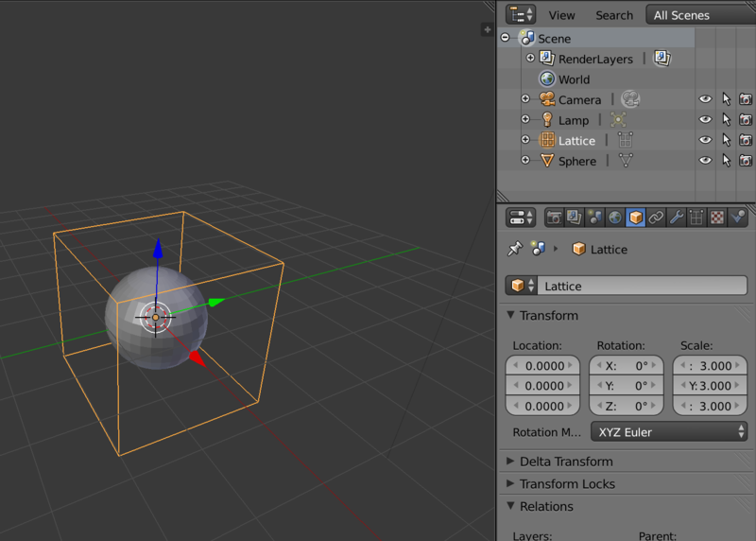Select World in the Outliner
The height and width of the screenshot is (541, 756).
point(574,79)
